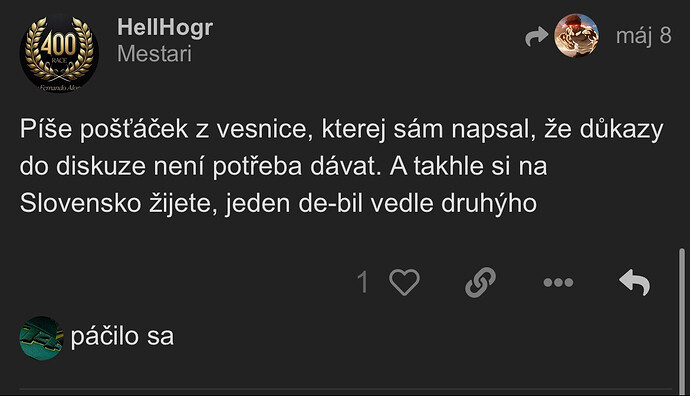Copy the post link via chain icon
Image resolution: width=690 pixels, height=396 pixels.
[480, 282]
